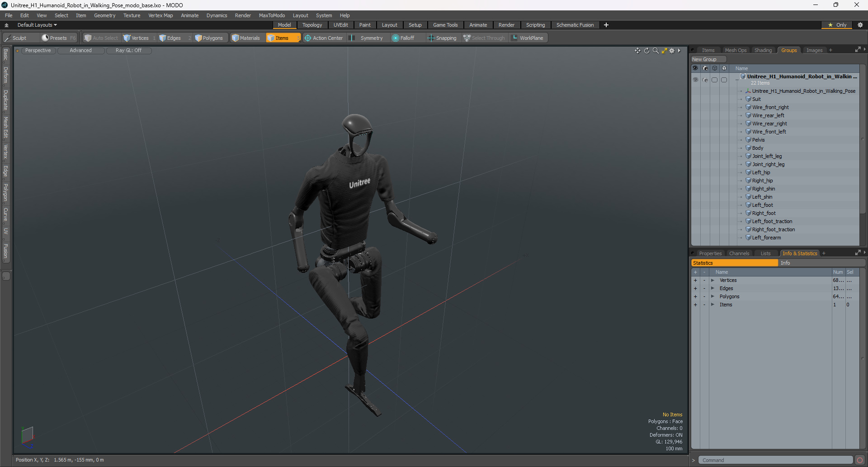Switch to the UVEdit layout tab

coord(340,25)
